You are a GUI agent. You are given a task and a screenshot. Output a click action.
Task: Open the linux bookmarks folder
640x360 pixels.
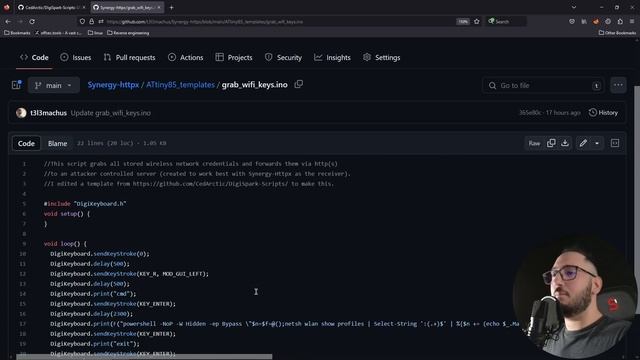coord(96,33)
